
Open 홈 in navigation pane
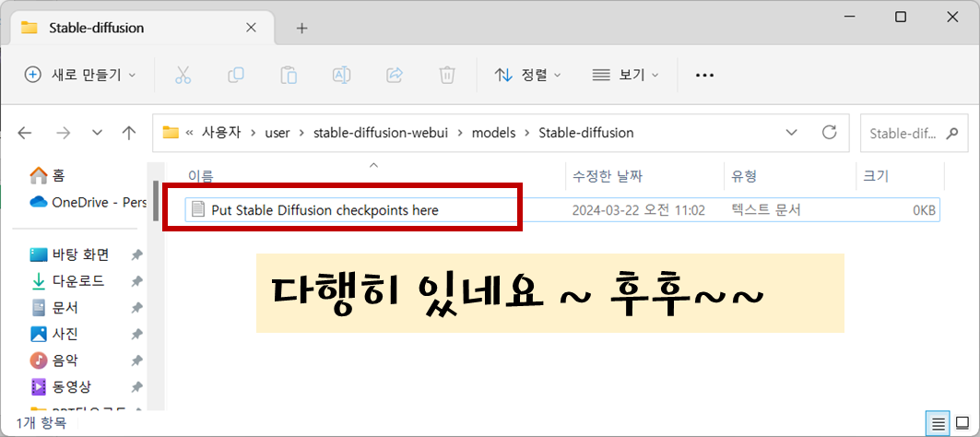[48, 176]
